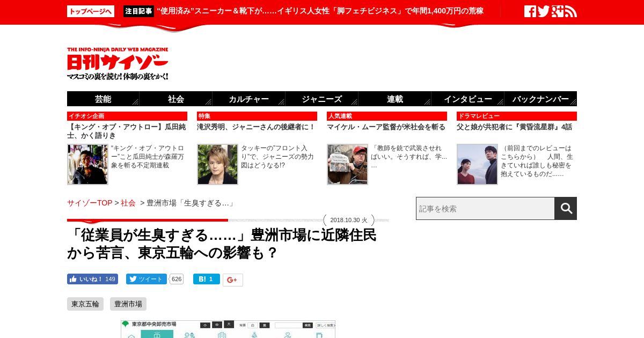This screenshot has height=338, width=644.
Task: Open the 社会 menu item
Action: [x=176, y=99]
